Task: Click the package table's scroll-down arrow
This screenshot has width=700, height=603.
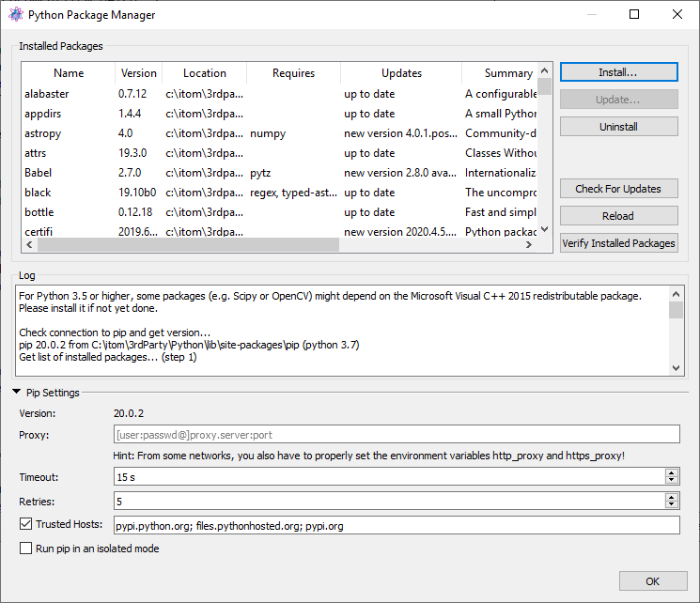Action: point(544,229)
